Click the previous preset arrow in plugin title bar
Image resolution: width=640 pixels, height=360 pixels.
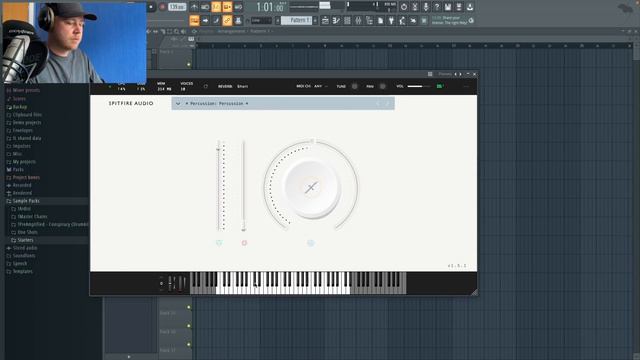tap(456, 74)
